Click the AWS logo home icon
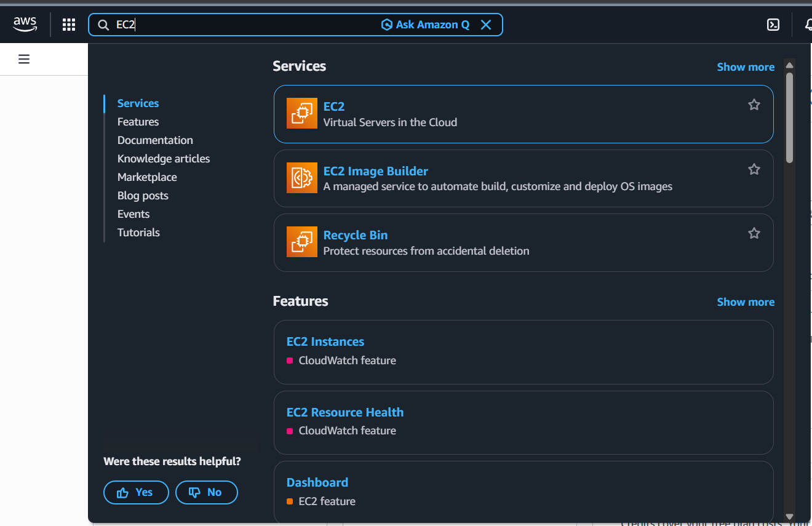812x526 pixels. coord(25,24)
